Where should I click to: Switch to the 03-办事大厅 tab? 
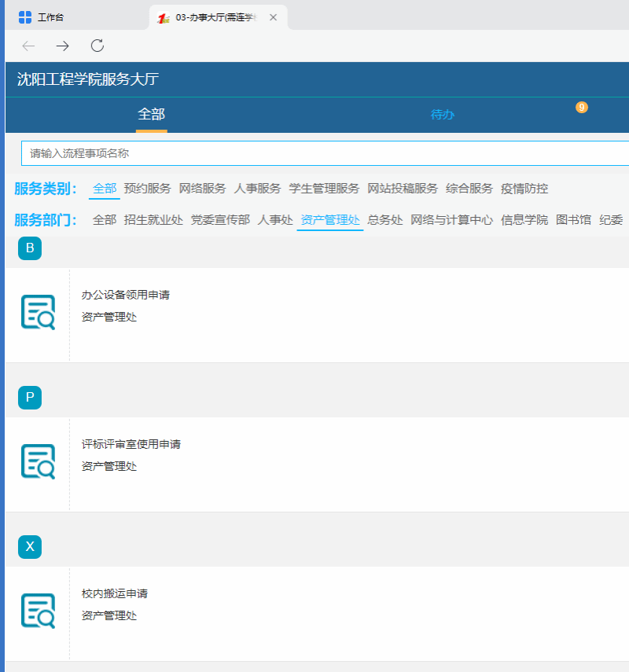pos(216,17)
